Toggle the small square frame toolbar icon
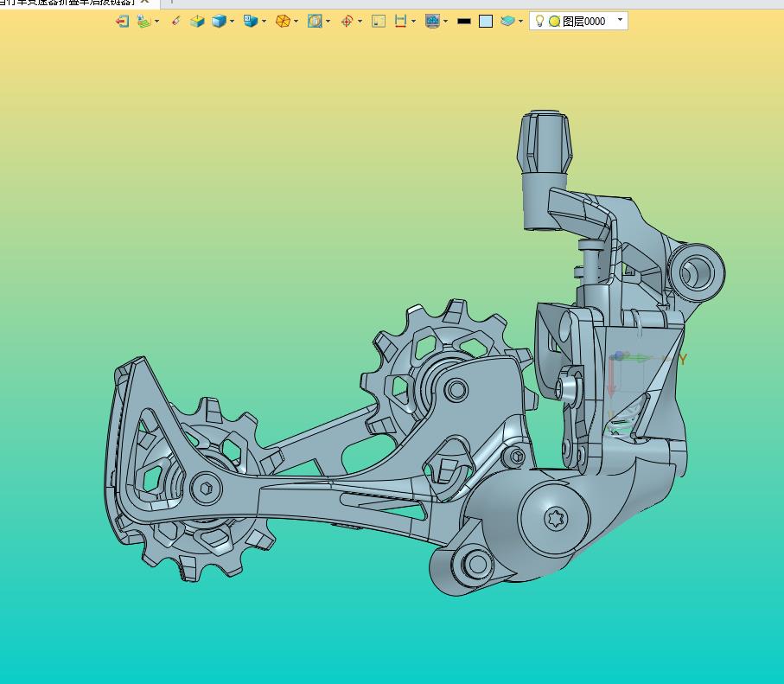The width and height of the screenshot is (784, 684). click(x=379, y=21)
